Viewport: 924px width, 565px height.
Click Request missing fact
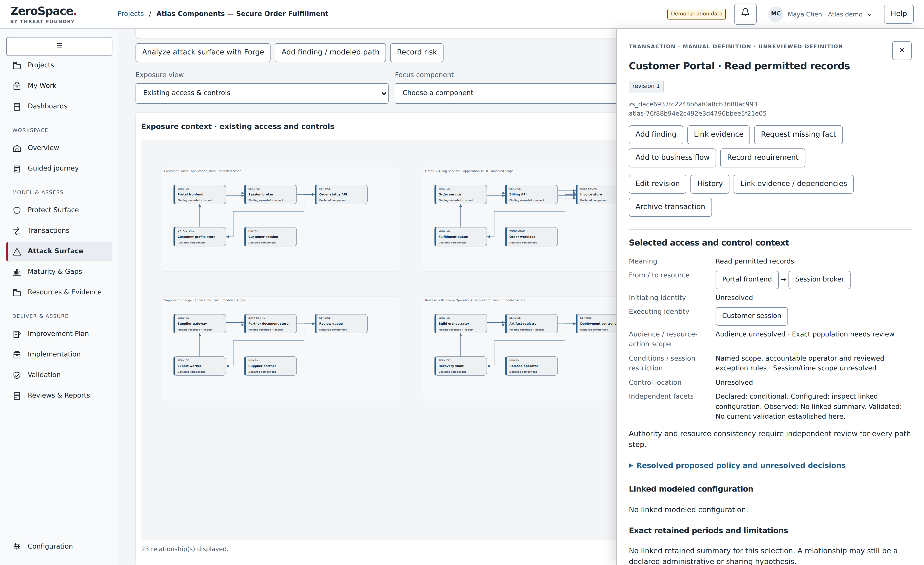click(x=798, y=135)
